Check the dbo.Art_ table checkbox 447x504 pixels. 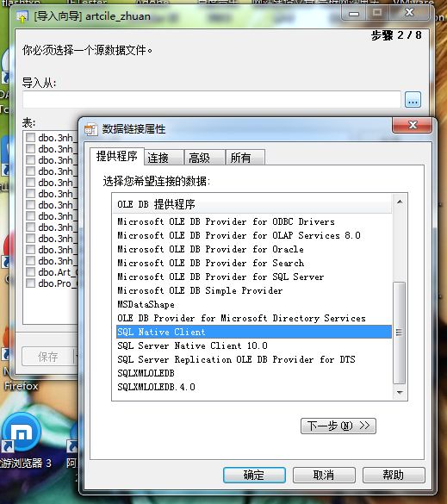tap(30, 272)
